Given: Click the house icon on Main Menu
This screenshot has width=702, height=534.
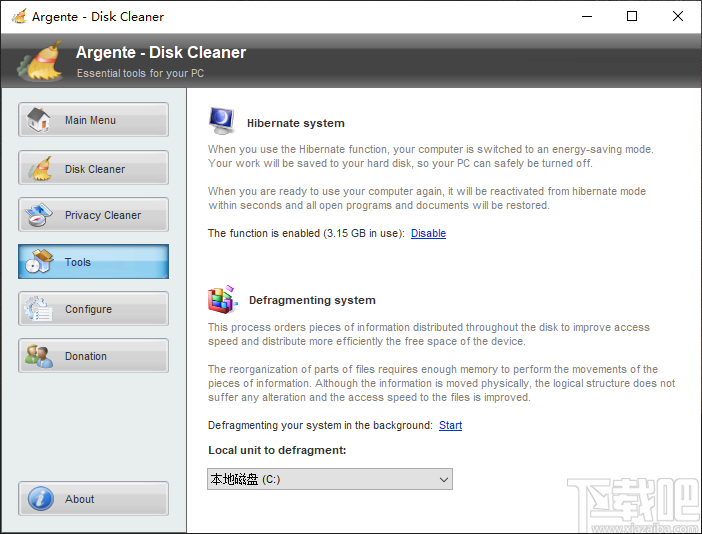Looking at the screenshot, I should coord(39,120).
